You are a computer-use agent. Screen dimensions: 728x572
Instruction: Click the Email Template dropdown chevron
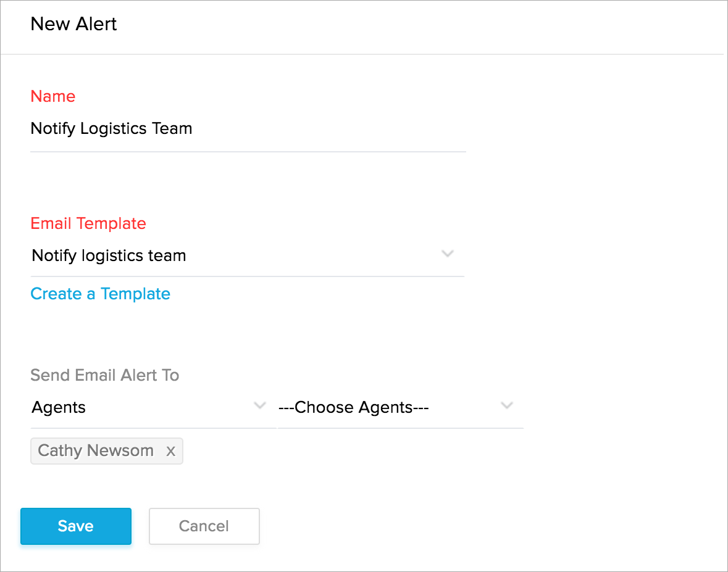point(448,254)
